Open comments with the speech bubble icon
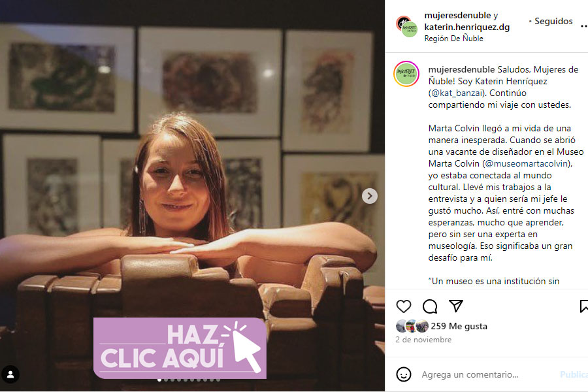 [x=430, y=306]
